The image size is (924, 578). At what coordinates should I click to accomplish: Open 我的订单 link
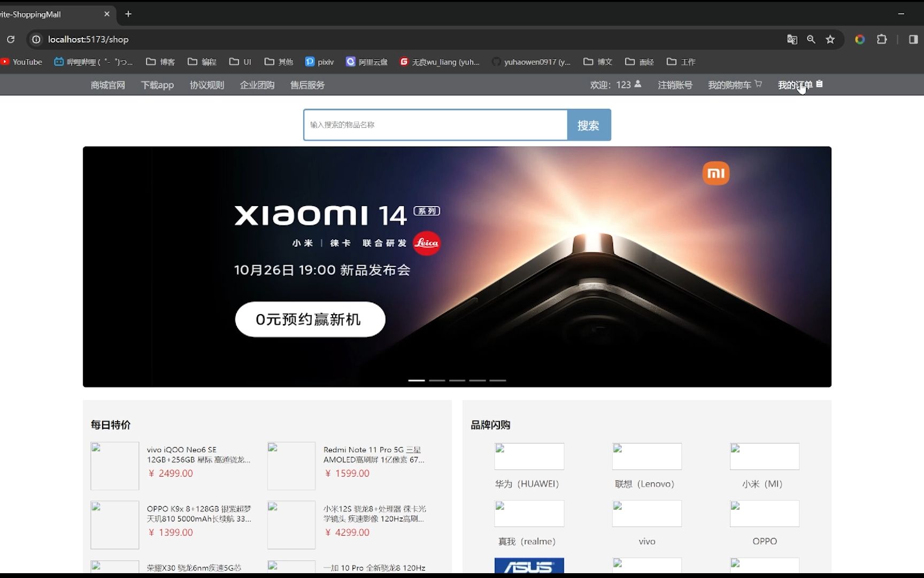(795, 85)
